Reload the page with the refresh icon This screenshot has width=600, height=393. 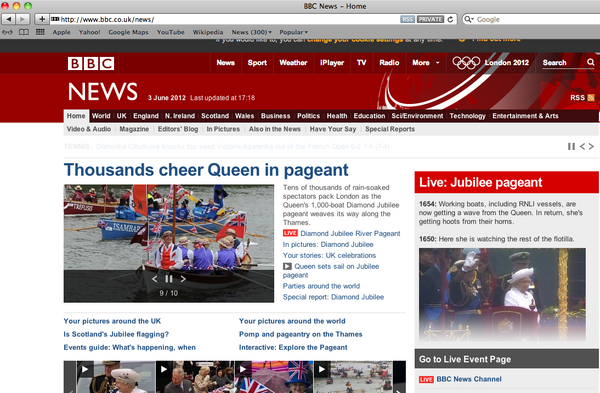450,20
